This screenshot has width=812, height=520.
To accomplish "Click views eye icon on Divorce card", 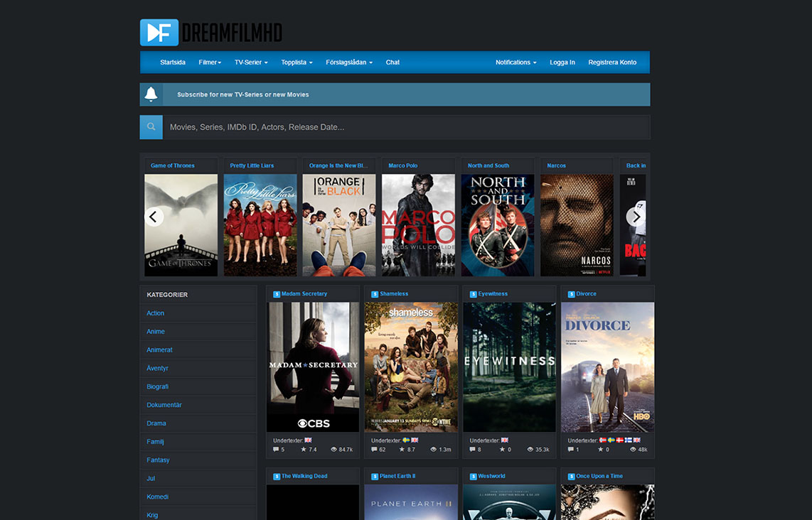I will [x=633, y=450].
